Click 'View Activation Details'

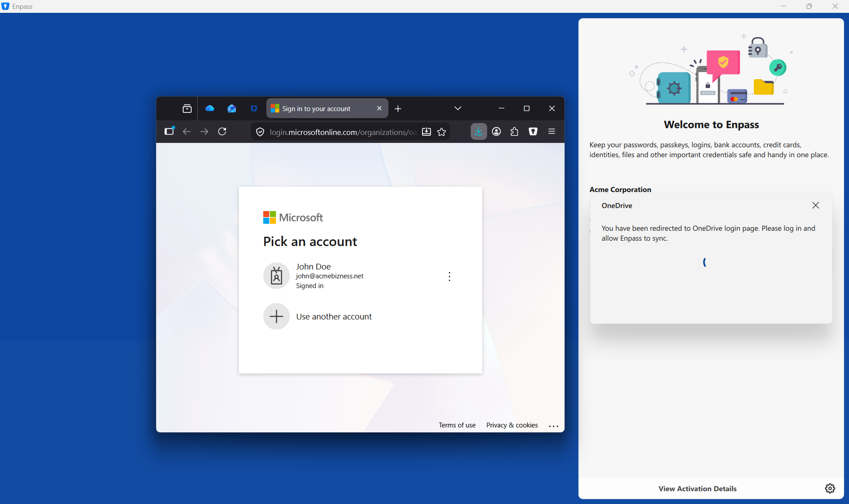(x=697, y=489)
